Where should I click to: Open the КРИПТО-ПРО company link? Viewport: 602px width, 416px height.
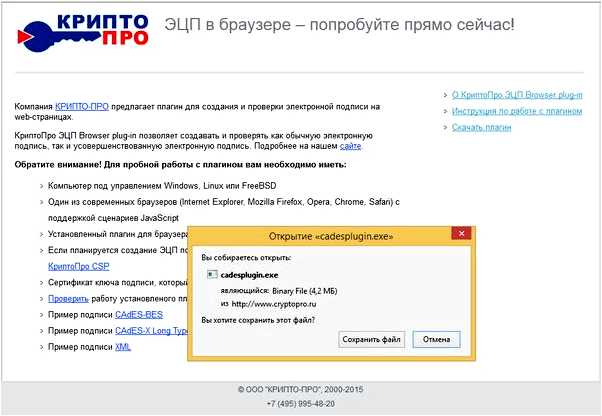tap(82, 107)
